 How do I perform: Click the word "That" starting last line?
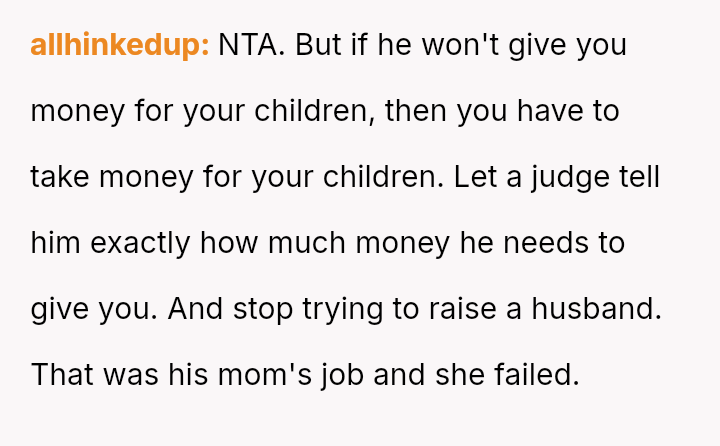pyautogui.click(x=62, y=375)
